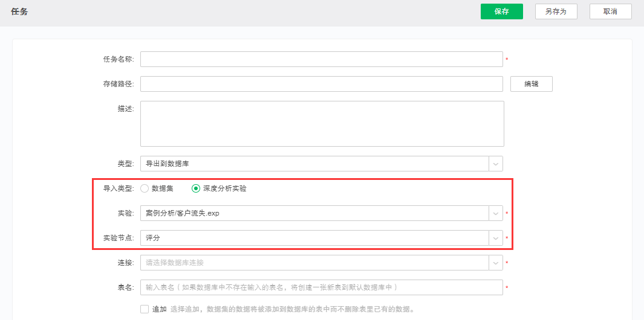The height and width of the screenshot is (320, 644).
Task: Open the dropdown showing 导出到数据库
Action: point(314,164)
